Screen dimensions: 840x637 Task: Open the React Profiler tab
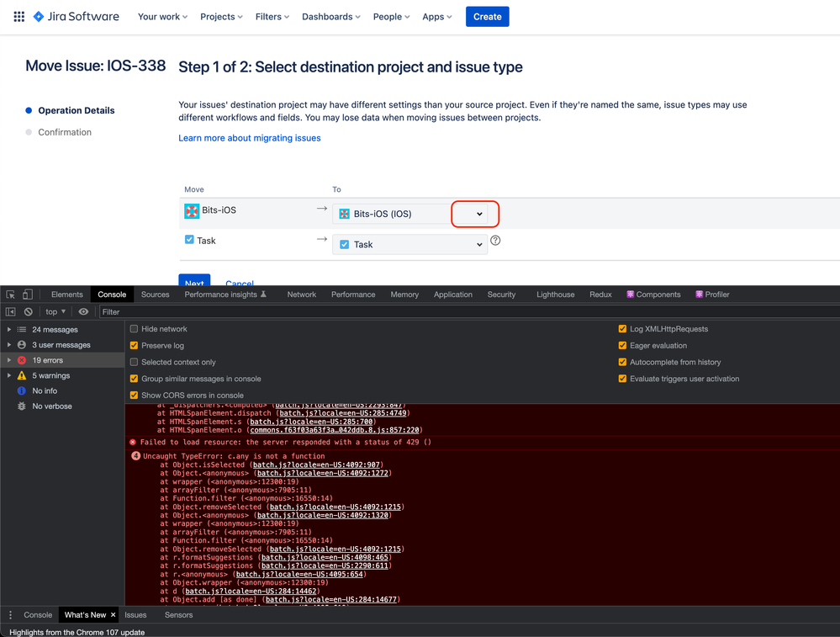tap(712, 295)
